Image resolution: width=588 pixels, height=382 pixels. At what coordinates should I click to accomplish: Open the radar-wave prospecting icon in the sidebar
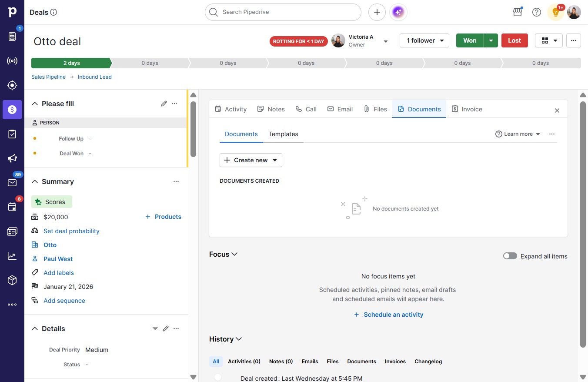pyautogui.click(x=12, y=61)
